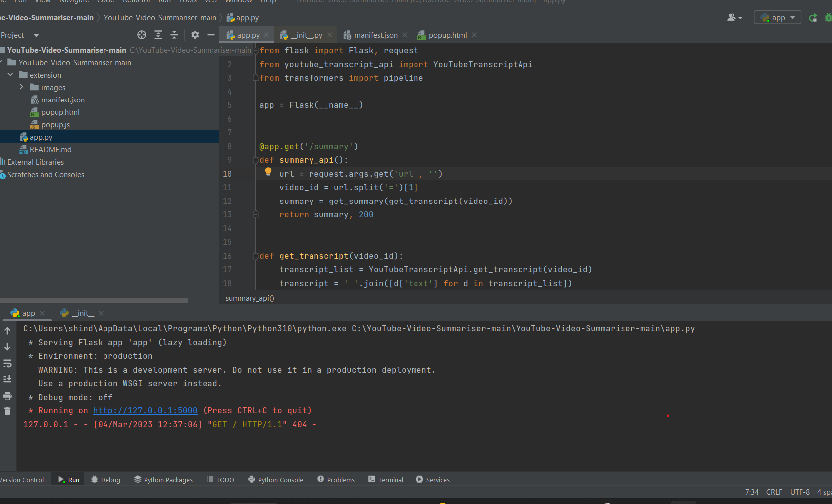Open Project panel settings gear icon
The image size is (832, 504).
(194, 35)
